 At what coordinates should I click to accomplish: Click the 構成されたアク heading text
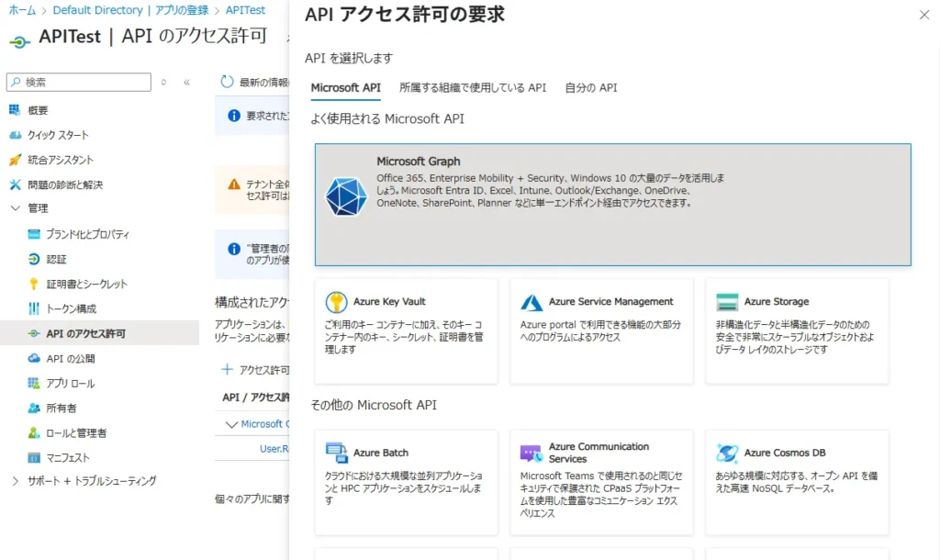click(252, 302)
